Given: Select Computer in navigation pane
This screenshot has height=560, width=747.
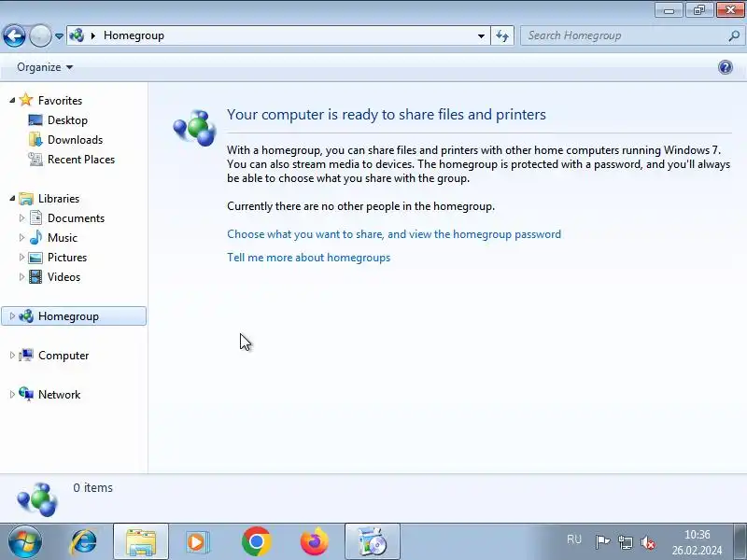Looking at the screenshot, I should 63,356.
